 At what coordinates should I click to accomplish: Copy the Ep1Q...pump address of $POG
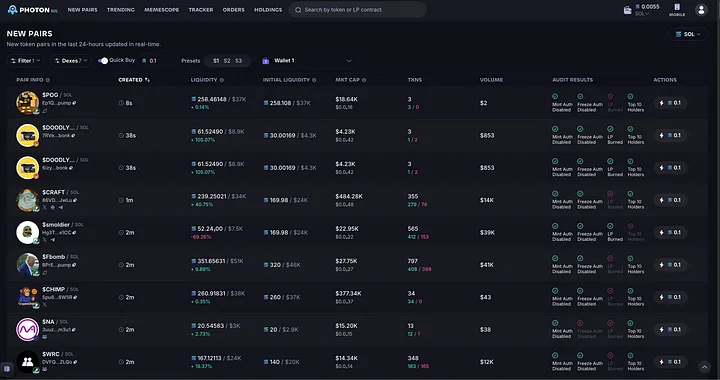point(74,103)
